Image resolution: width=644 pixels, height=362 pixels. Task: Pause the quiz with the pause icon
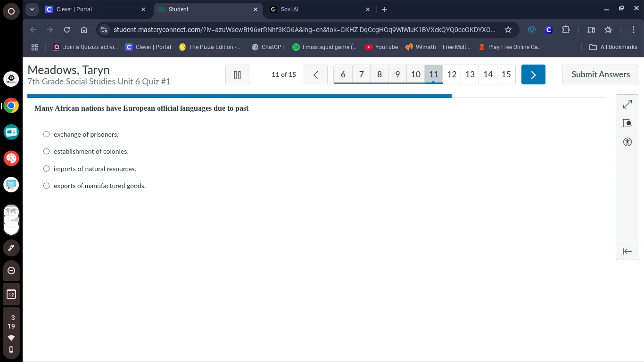[x=237, y=74]
